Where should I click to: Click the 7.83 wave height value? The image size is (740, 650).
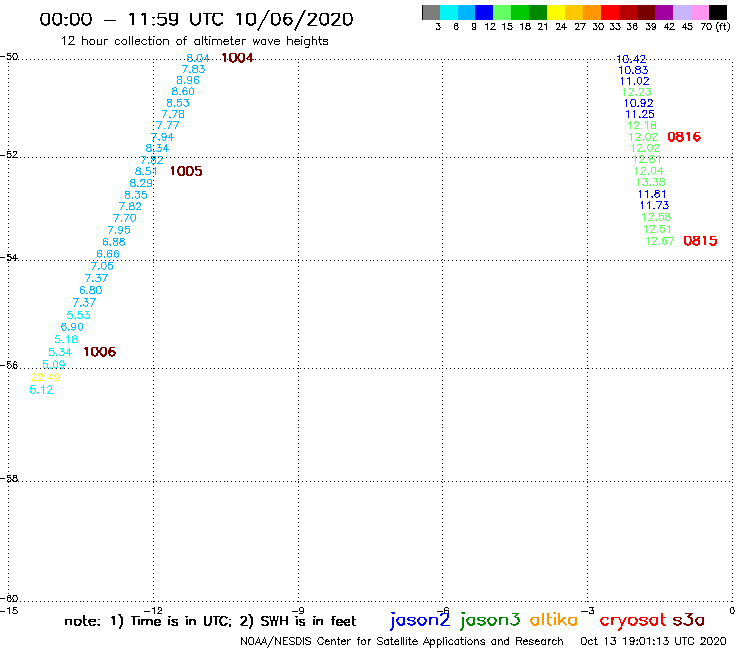point(193,69)
